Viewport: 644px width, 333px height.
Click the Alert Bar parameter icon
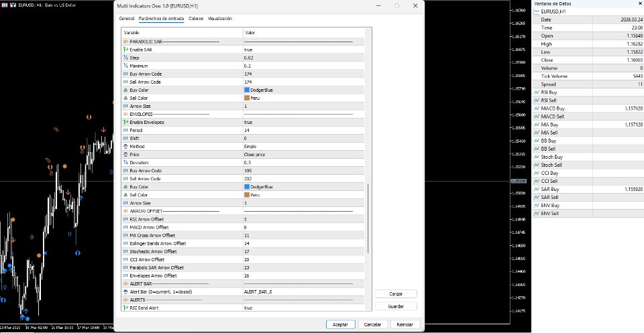click(x=125, y=291)
